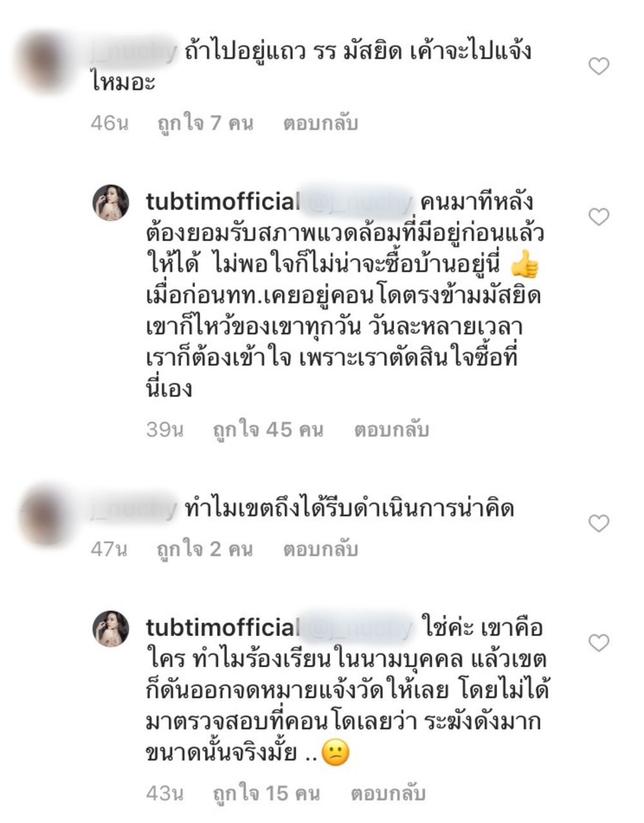Like the comment posted 47 minutes ago

coord(599,523)
